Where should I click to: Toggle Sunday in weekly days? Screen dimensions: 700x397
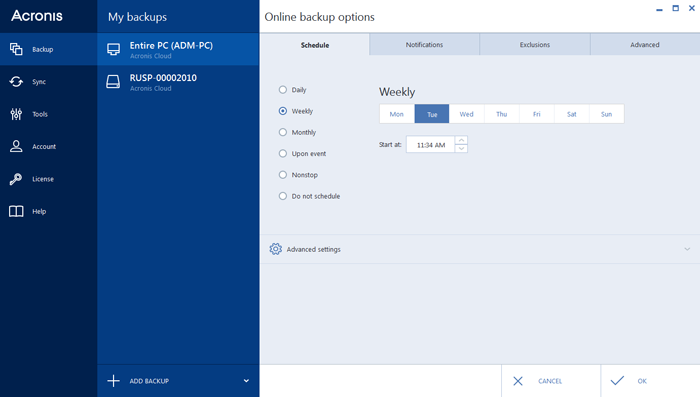(x=606, y=114)
